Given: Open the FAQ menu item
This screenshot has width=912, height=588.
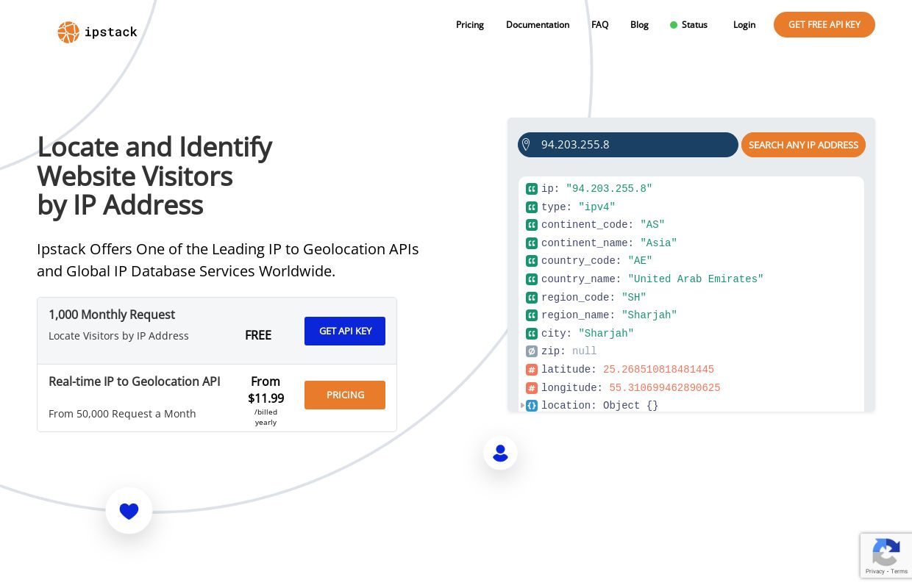Looking at the screenshot, I should point(600,25).
